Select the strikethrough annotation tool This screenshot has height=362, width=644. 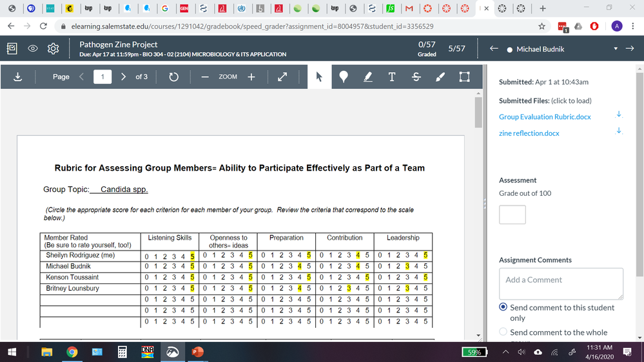[416, 77]
